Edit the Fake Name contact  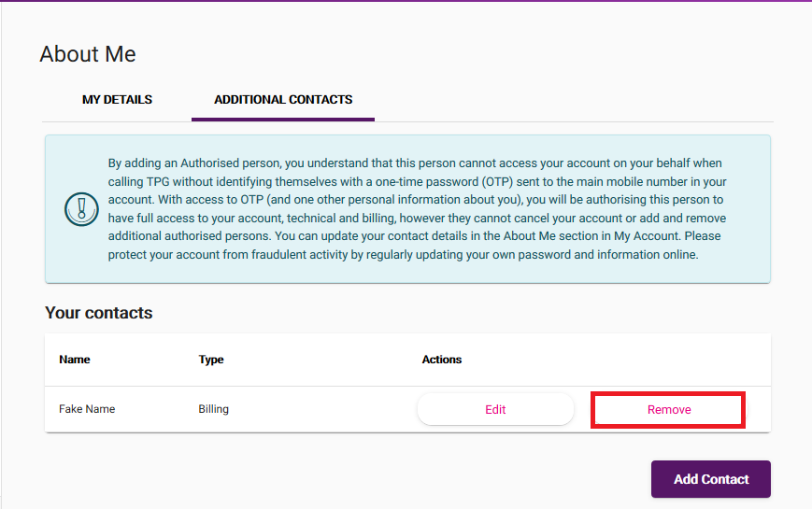(495, 409)
